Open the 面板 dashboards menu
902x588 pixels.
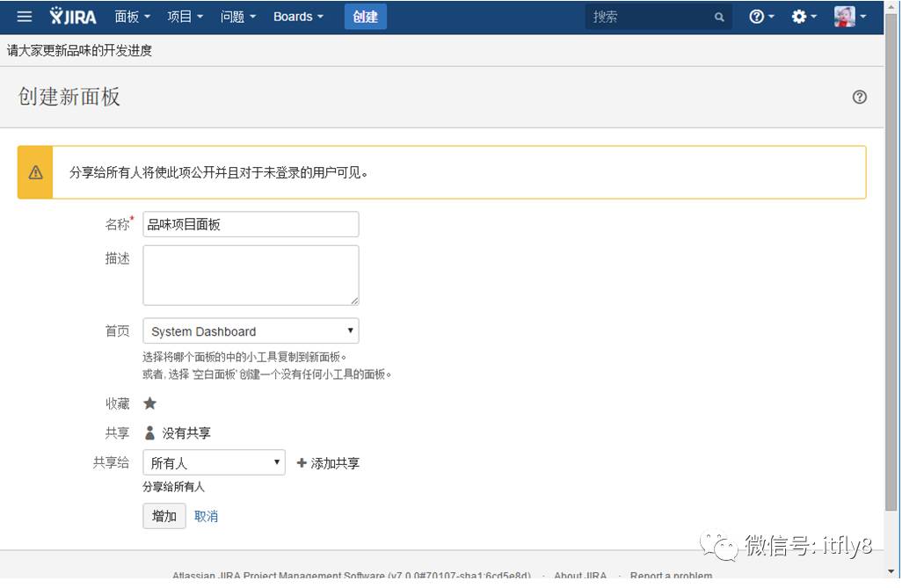point(132,17)
